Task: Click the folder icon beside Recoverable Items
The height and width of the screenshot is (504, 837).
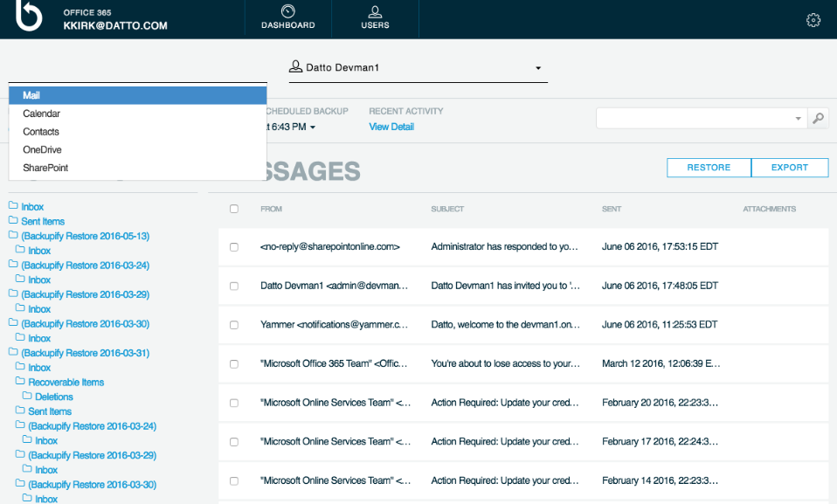Action: pos(20,381)
